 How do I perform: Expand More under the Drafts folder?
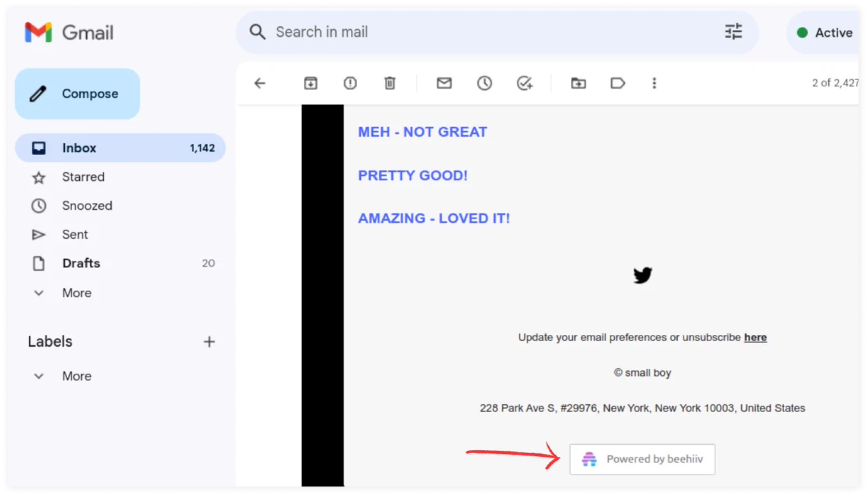pyautogui.click(x=76, y=293)
